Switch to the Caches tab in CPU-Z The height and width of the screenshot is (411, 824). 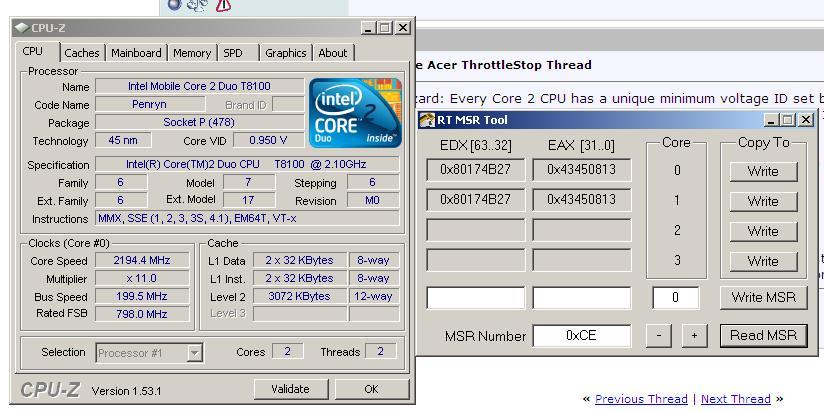point(81,53)
